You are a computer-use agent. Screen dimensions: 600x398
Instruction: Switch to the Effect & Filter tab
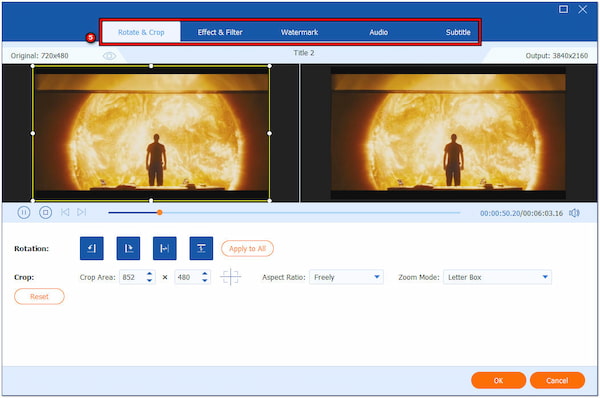220,32
